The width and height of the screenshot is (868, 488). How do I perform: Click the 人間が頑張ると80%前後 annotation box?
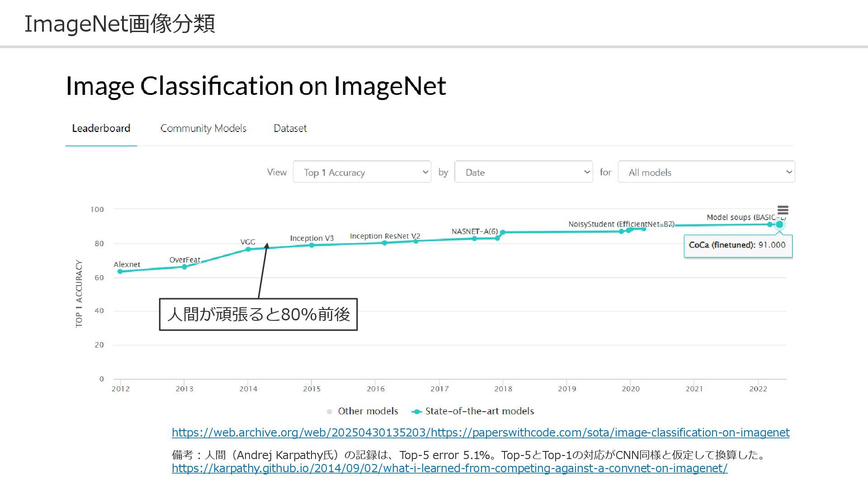258,314
